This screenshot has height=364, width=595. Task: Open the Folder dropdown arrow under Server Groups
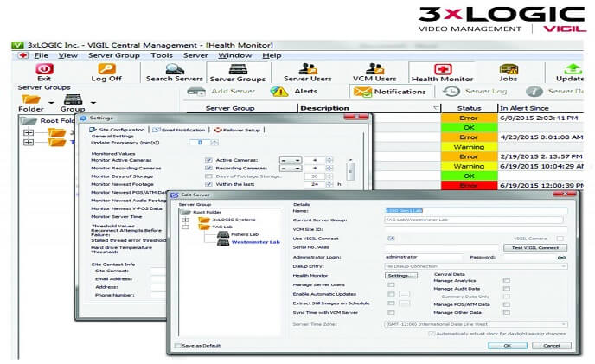coord(51,103)
